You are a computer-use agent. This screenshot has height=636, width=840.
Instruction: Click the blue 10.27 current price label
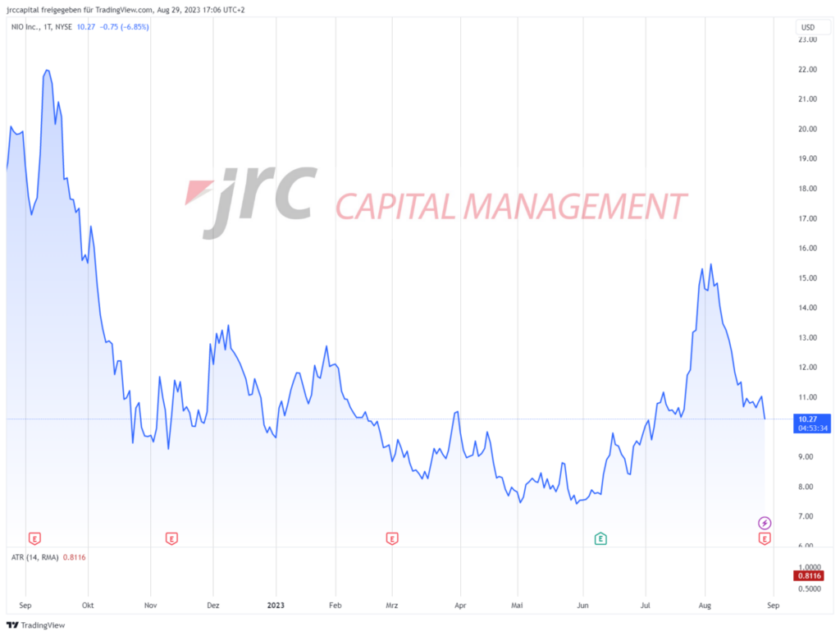(x=812, y=423)
